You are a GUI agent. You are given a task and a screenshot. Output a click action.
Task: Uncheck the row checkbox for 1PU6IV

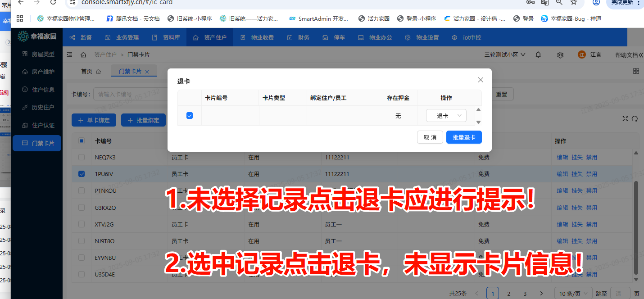(x=82, y=174)
